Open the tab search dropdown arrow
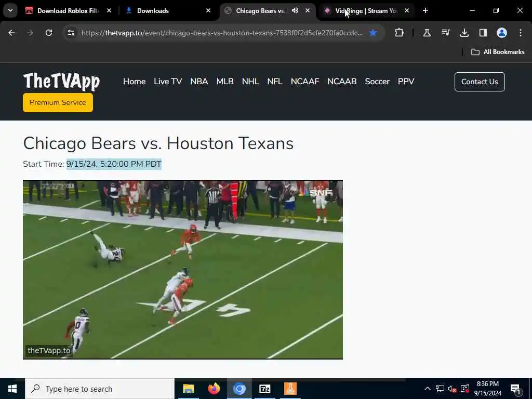 pos(10,10)
